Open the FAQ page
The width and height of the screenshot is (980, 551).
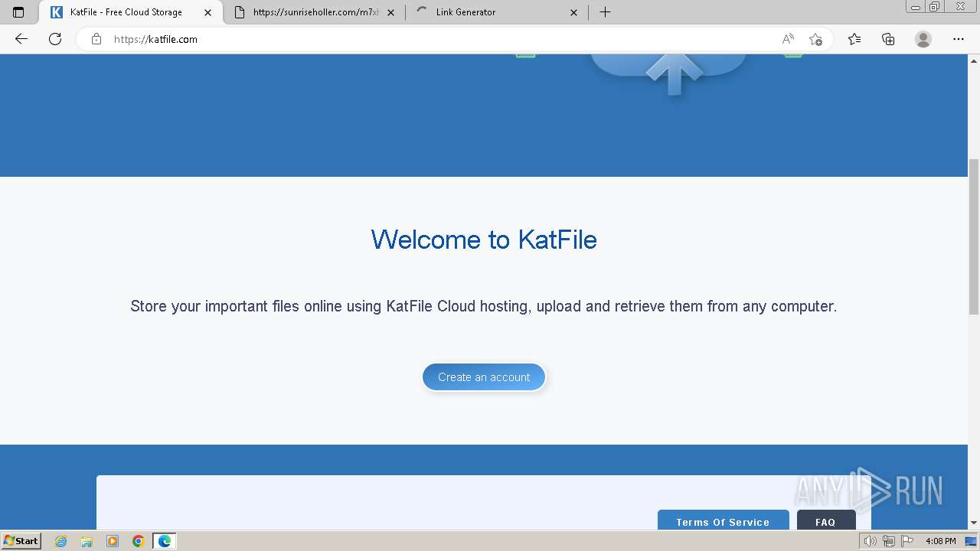pos(825,521)
